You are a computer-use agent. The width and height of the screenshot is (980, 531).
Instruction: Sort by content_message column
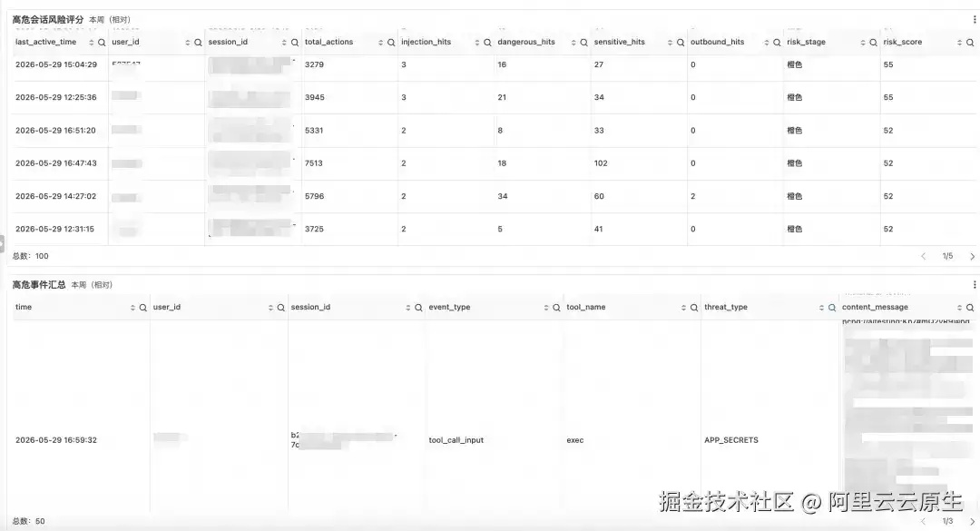pyautogui.click(x=959, y=308)
